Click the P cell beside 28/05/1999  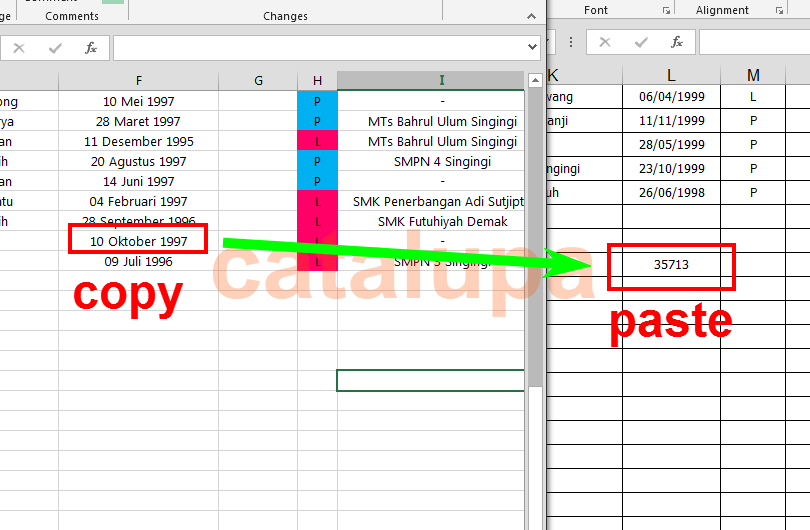[753, 145]
